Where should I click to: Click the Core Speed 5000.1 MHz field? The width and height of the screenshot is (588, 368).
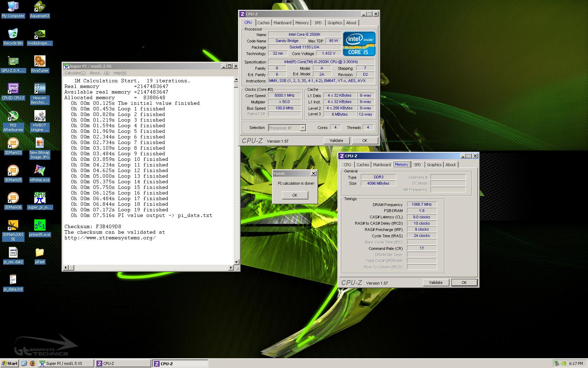(285, 96)
